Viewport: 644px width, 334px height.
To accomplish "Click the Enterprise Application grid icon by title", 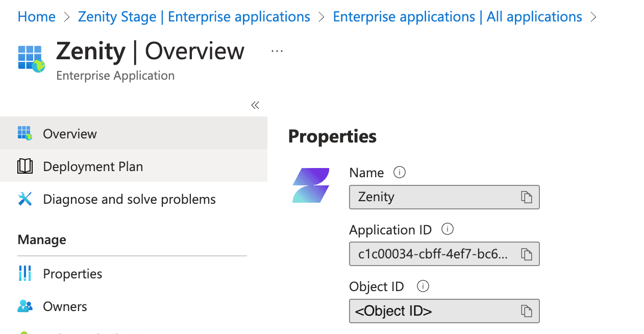I will coord(31,58).
